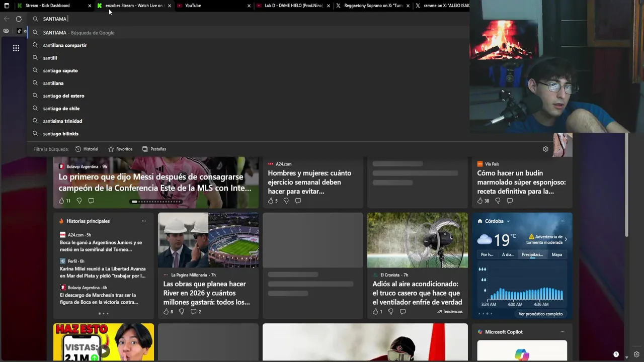Close the Luk D DAME HIELO tab
Viewport: 644px width, 362px height.
[328, 6]
